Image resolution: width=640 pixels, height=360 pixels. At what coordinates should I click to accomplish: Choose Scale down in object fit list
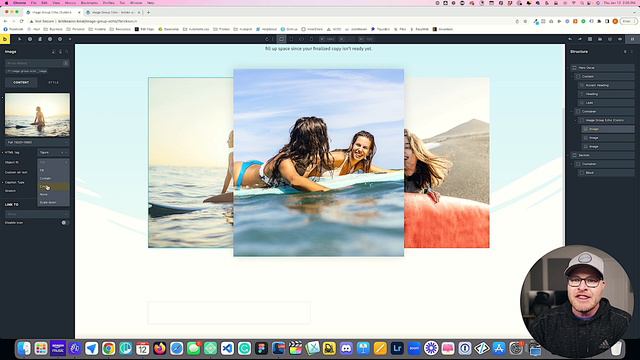53,202
